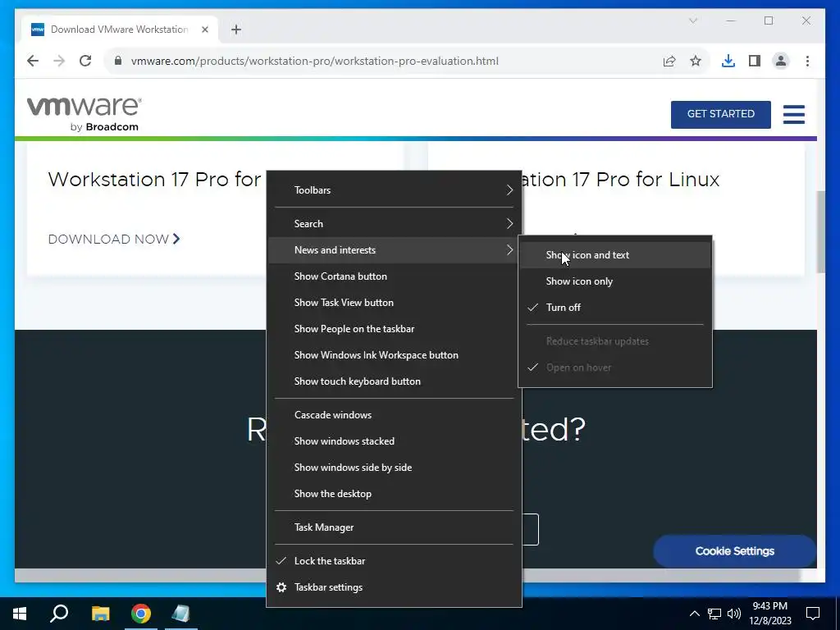Open the volume tray icon
This screenshot has width=840, height=630.
pos(734,614)
